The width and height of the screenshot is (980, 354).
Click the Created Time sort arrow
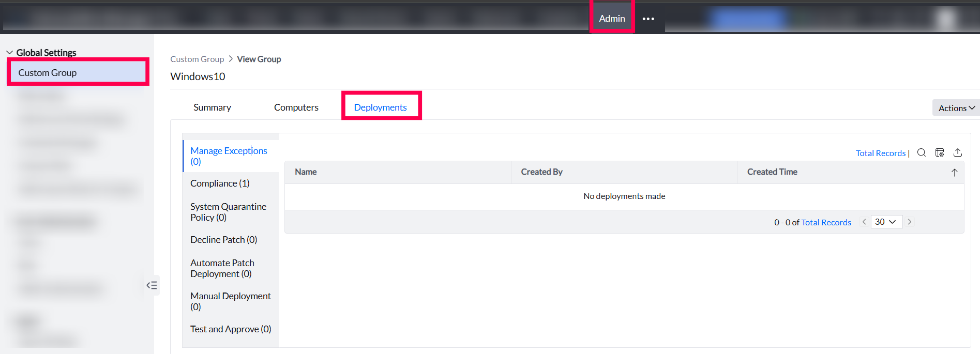pyautogui.click(x=954, y=173)
